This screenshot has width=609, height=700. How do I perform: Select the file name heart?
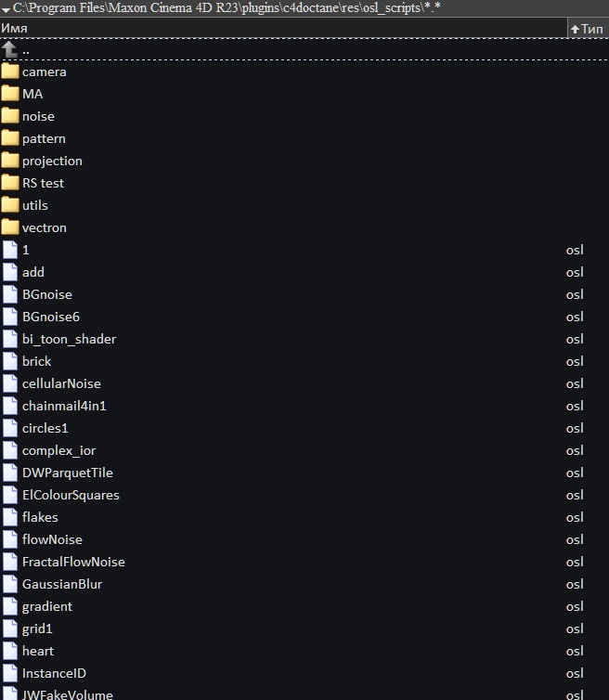pyautogui.click(x=38, y=652)
